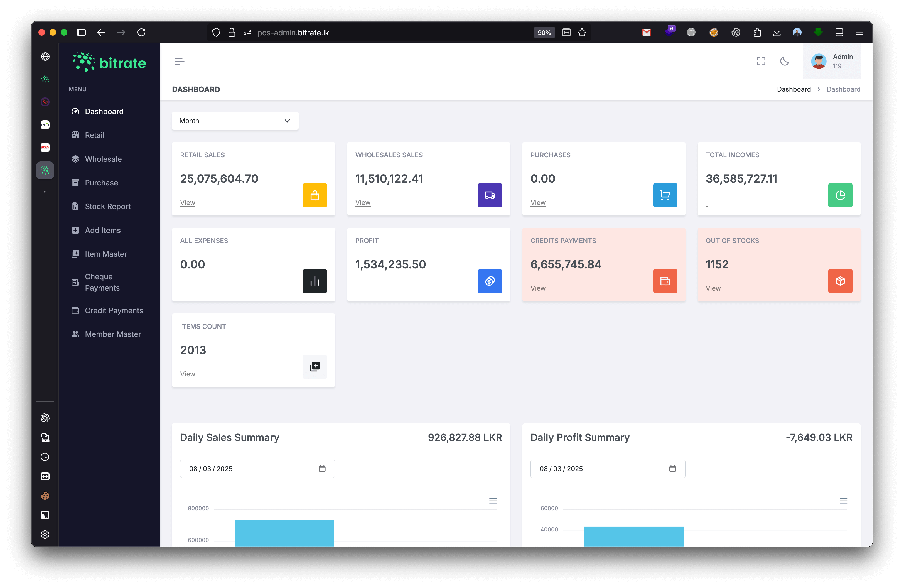Open the Month period dropdown

tap(235, 121)
